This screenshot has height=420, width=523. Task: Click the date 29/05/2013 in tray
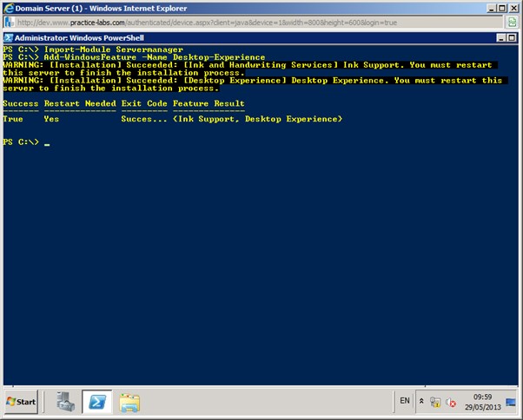(x=483, y=407)
